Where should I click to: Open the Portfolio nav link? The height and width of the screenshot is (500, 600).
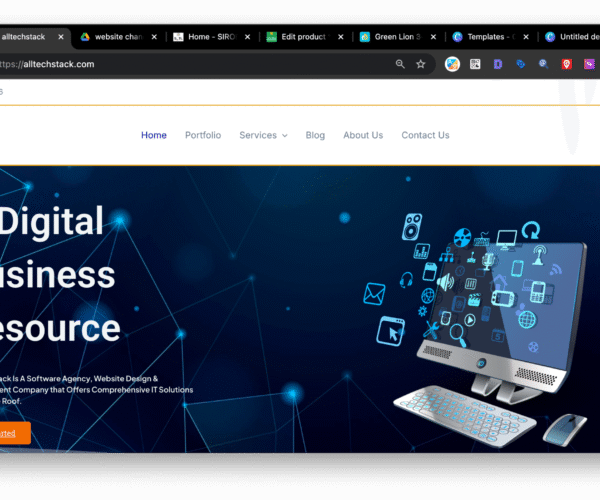pos(203,135)
